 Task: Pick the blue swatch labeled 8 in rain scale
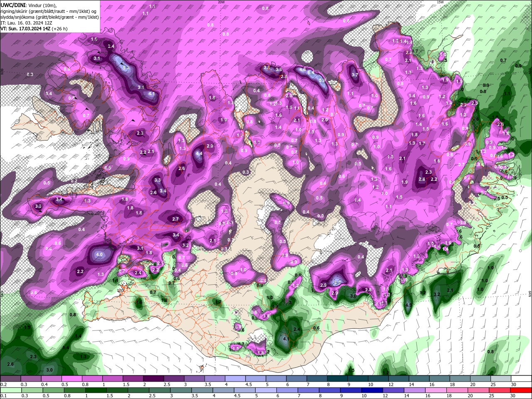coord(330,390)
